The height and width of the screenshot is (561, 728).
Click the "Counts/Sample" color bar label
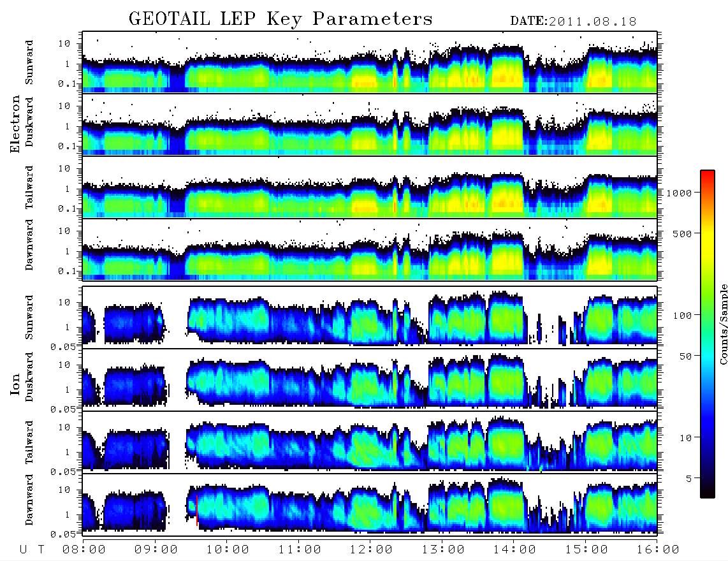[x=724, y=324]
